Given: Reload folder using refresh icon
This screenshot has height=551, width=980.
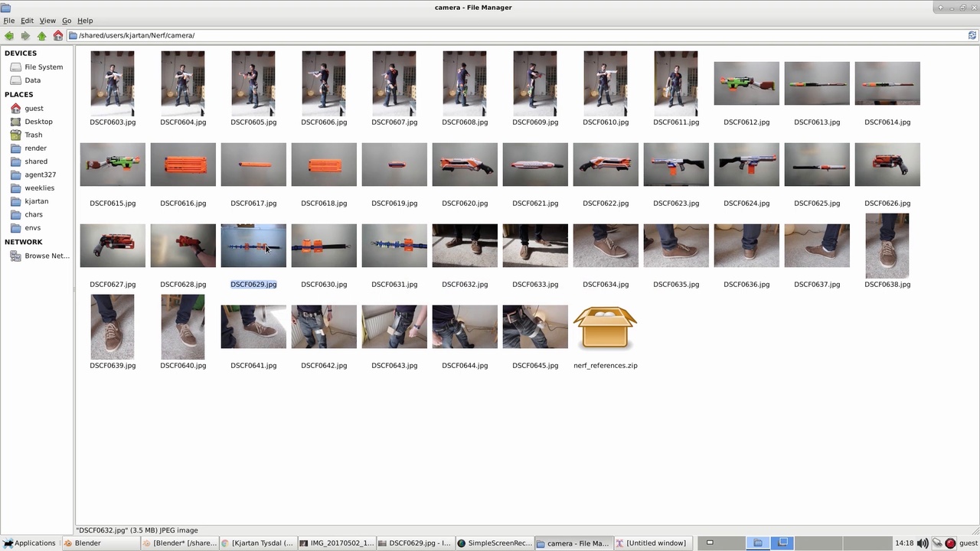Looking at the screenshot, I should coord(972,35).
